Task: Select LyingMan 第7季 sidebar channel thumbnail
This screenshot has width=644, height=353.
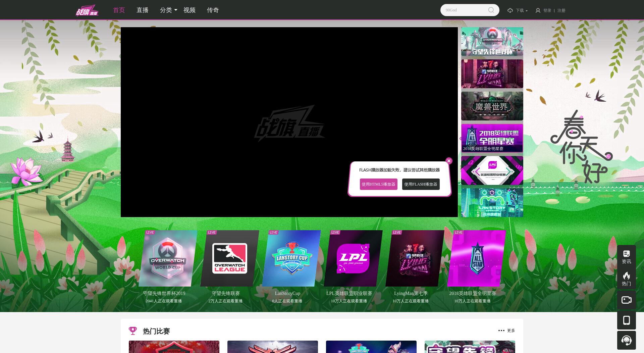Action: pos(492,74)
